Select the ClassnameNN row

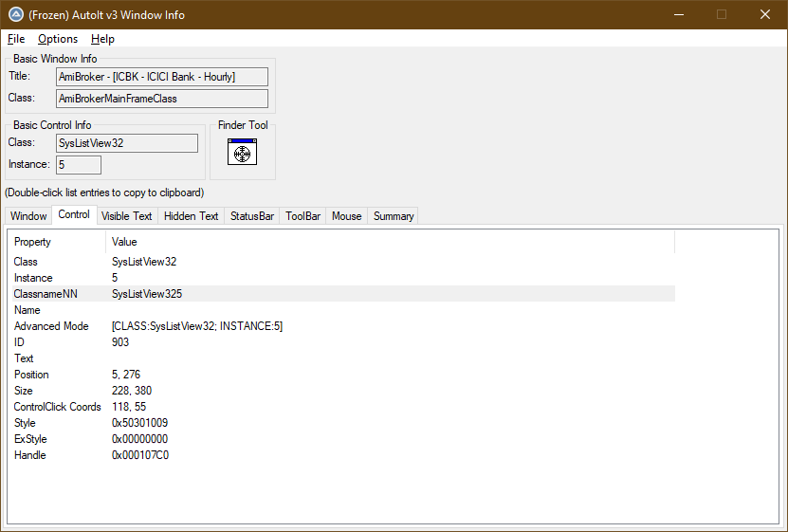pos(343,294)
